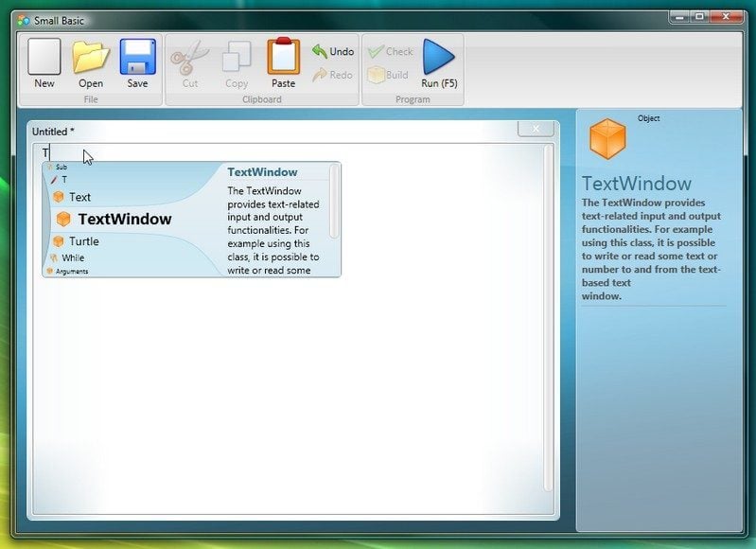This screenshot has width=756, height=549.
Task: Create a new file with New icon
Action: 44,57
